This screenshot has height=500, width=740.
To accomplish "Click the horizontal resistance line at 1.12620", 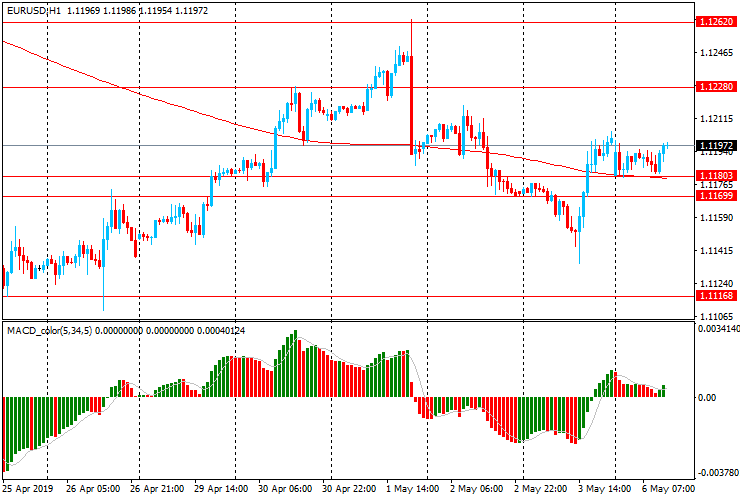I will coord(348,22).
